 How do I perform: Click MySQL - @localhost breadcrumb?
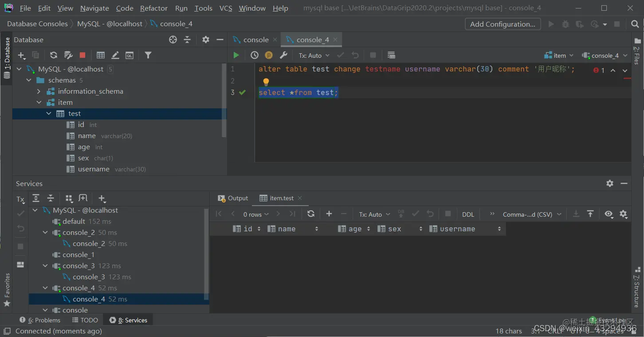(x=110, y=24)
